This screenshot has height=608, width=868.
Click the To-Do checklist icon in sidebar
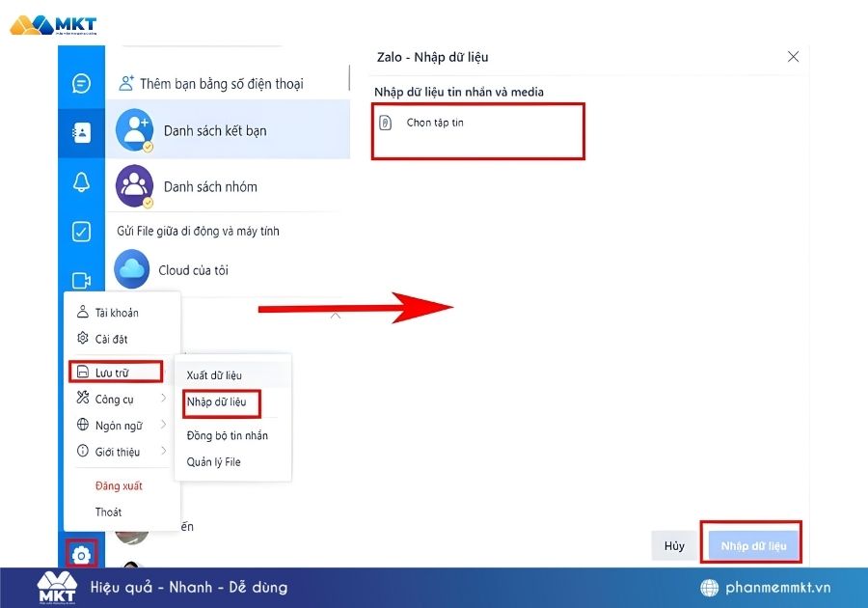82,232
